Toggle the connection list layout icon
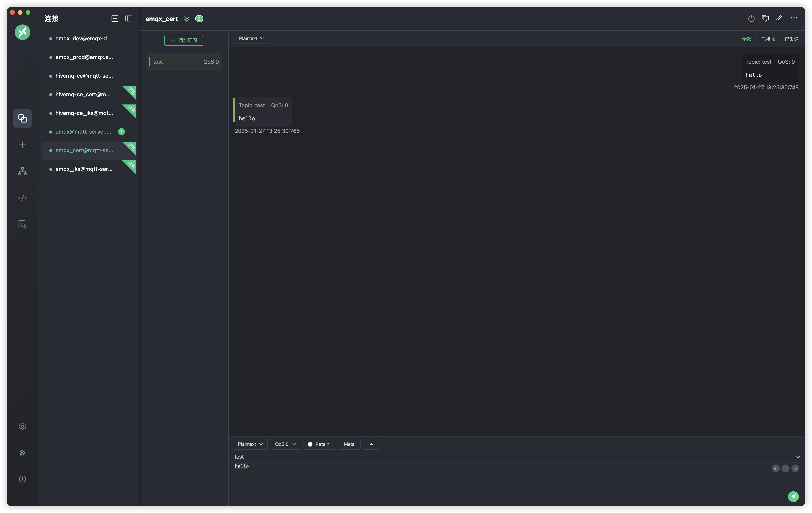812x513 pixels. (x=129, y=19)
